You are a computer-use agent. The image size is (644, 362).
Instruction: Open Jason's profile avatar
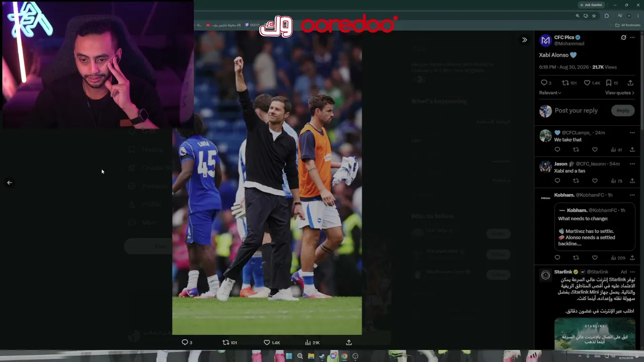(545, 167)
